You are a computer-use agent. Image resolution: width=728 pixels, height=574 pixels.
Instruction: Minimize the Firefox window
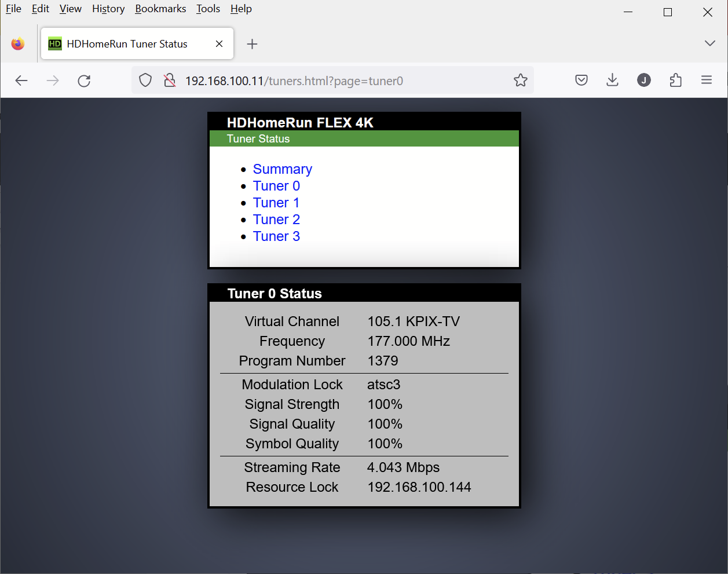(x=628, y=12)
